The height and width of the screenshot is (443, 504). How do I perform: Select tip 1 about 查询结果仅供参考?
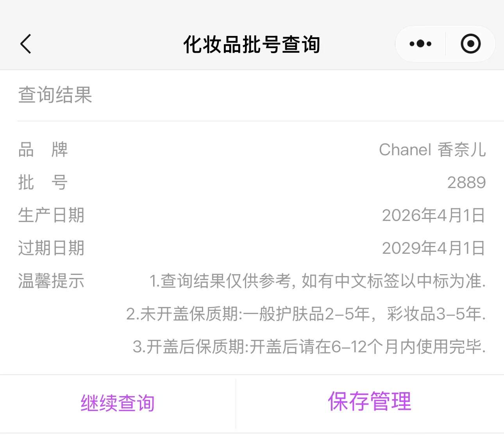click(318, 281)
